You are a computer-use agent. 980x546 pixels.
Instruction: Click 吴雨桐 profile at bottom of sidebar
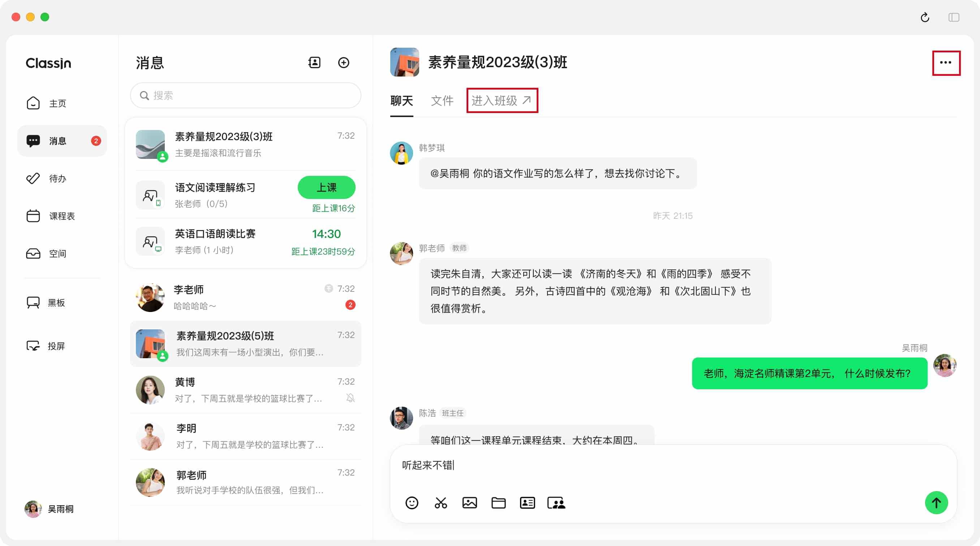click(x=49, y=509)
